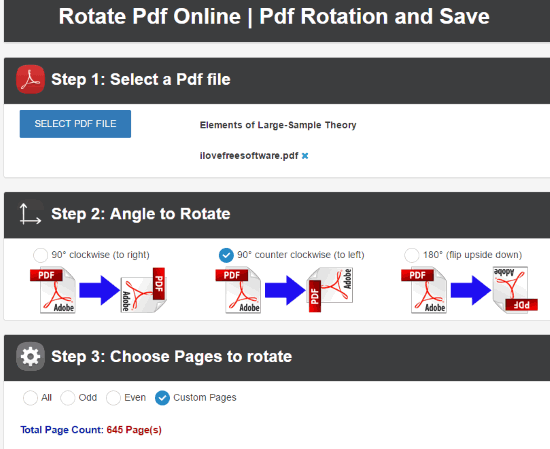Click the Custom Pages label text
Image resolution: width=550 pixels, height=449 pixels.
pyautogui.click(x=205, y=397)
